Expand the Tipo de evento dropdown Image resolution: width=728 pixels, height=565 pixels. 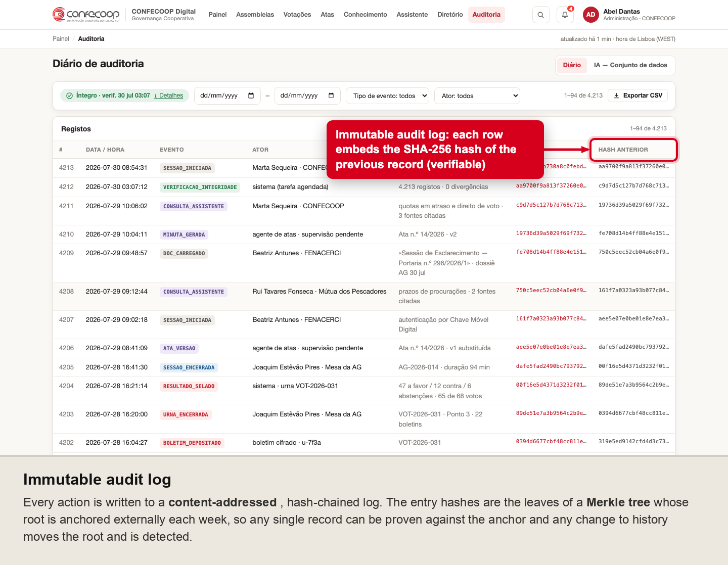(x=388, y=96)
